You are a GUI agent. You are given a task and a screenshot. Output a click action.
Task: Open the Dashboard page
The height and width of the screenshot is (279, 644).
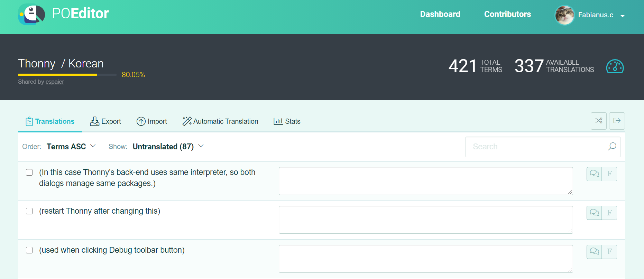pyautogui.click(x=440, y=14)
